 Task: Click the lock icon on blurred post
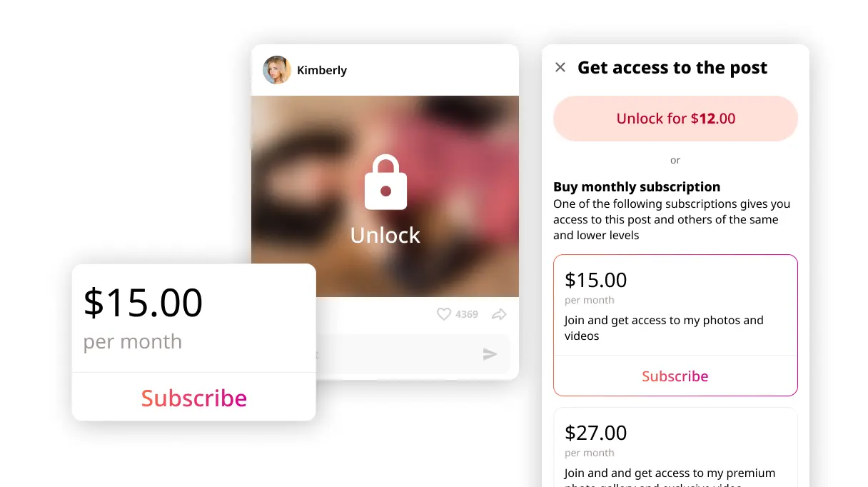385,182
